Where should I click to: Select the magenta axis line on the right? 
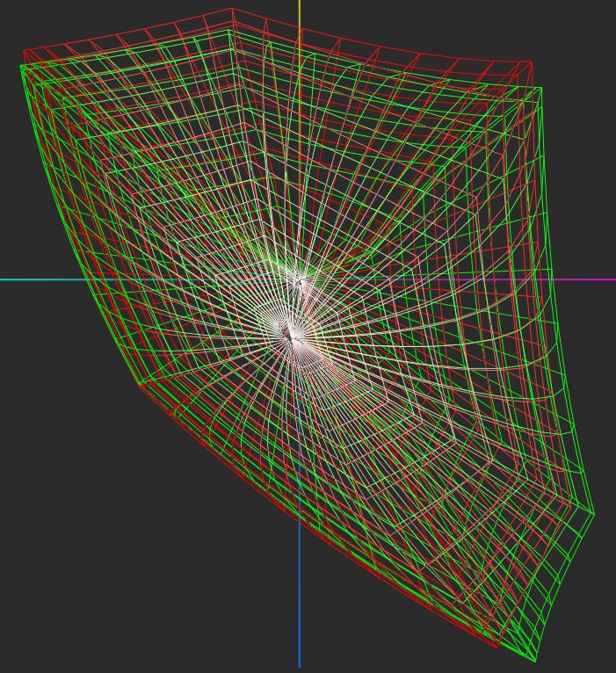(x=589, y=279)
